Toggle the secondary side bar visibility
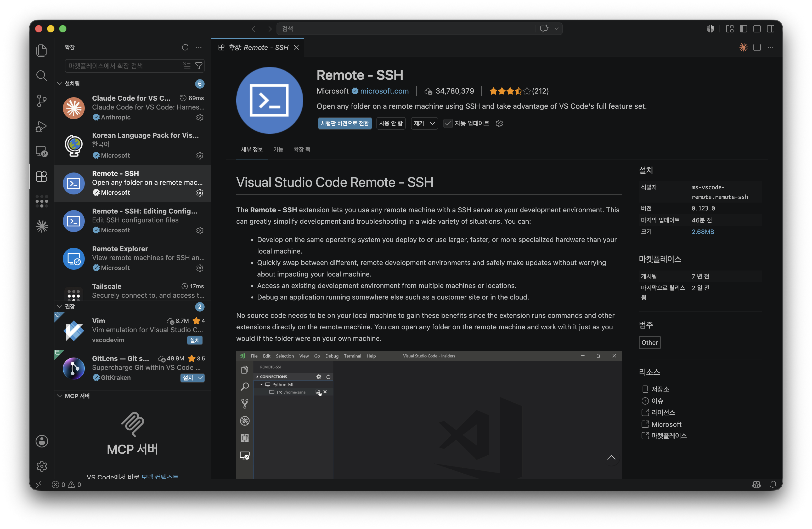The height and width of the screenshot is (529, 812). (x=771, y=29)
